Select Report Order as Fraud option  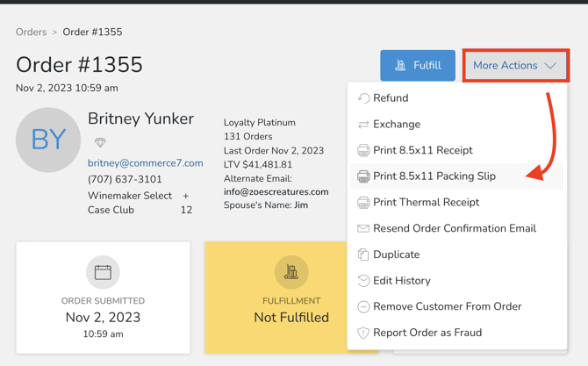pos(427,333)
